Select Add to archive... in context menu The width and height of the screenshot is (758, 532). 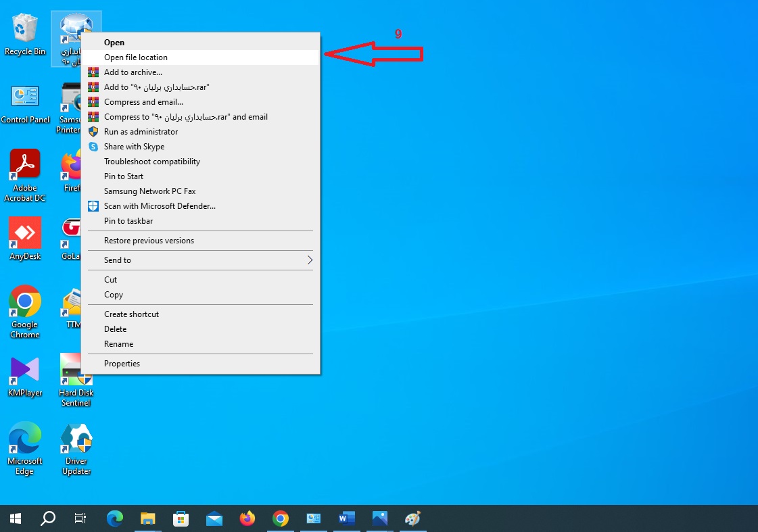(201, 72)
